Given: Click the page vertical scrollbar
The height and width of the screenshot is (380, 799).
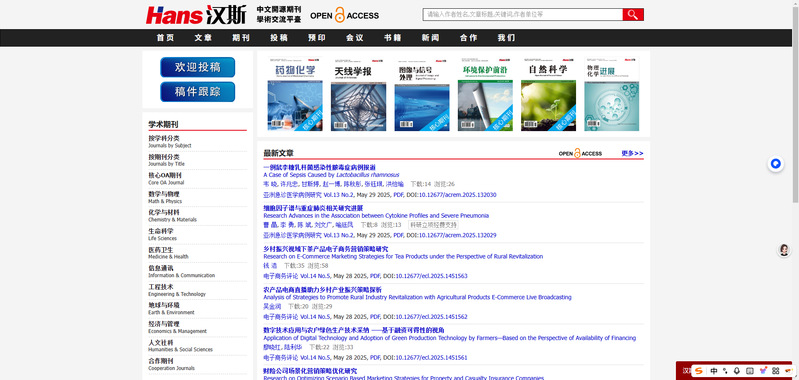Looking at the screenshot, I should tap(795, 102).
